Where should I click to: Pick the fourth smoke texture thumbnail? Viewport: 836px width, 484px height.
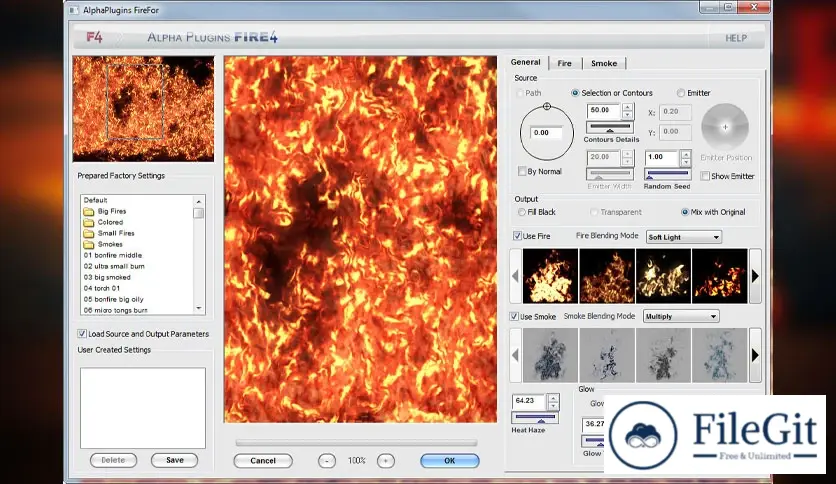(x=720, y=355)
